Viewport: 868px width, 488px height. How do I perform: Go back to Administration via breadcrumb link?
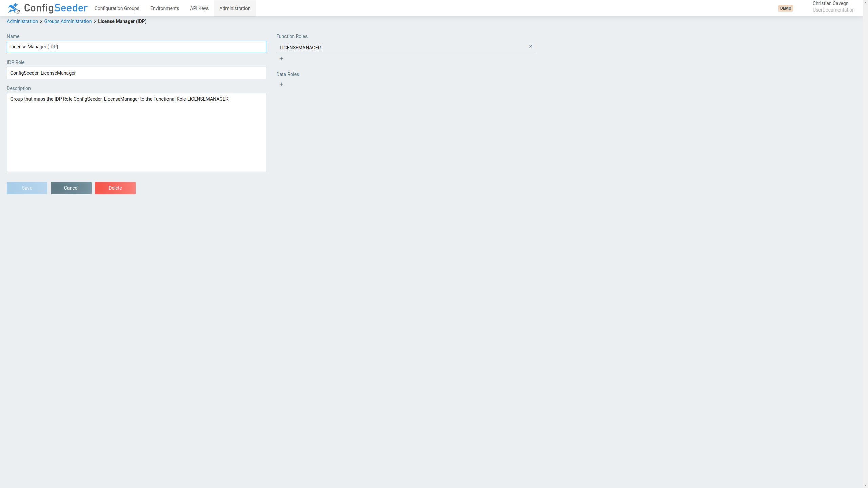pos(22,21)
